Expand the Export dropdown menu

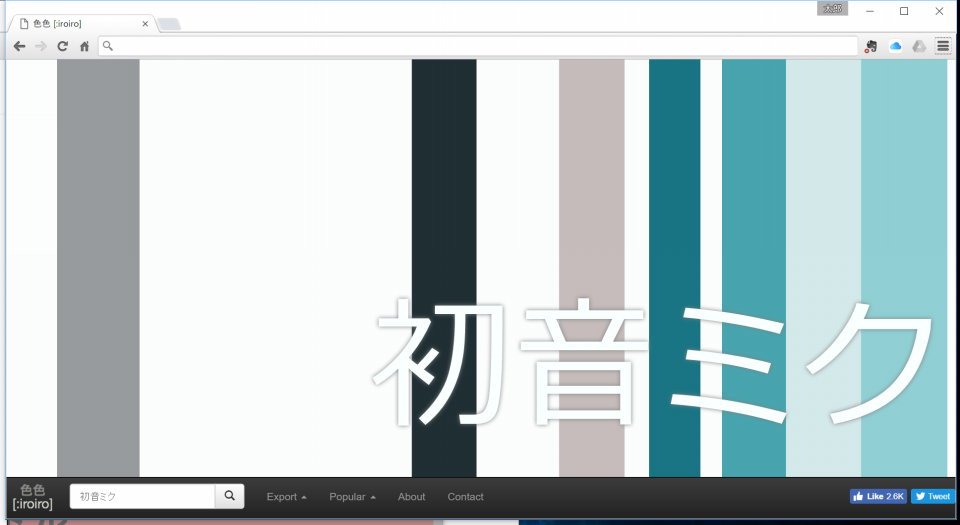tap(287, 497)
